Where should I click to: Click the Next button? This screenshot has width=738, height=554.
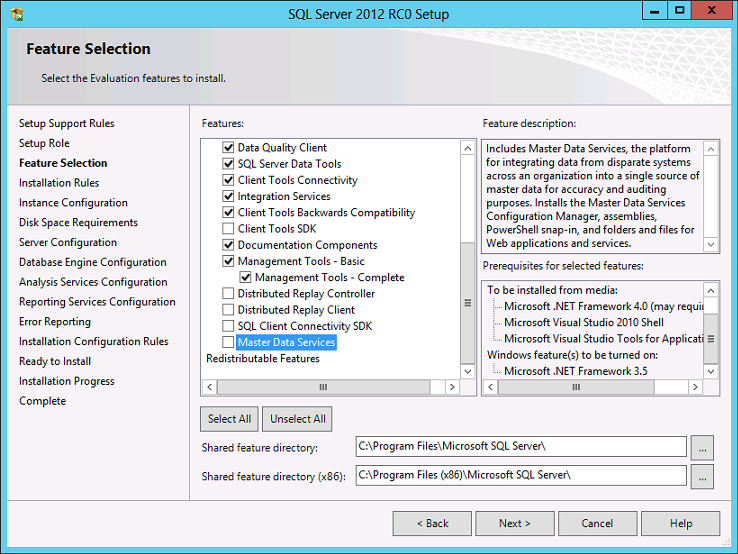pyautogui.click(x=515, y=523)
